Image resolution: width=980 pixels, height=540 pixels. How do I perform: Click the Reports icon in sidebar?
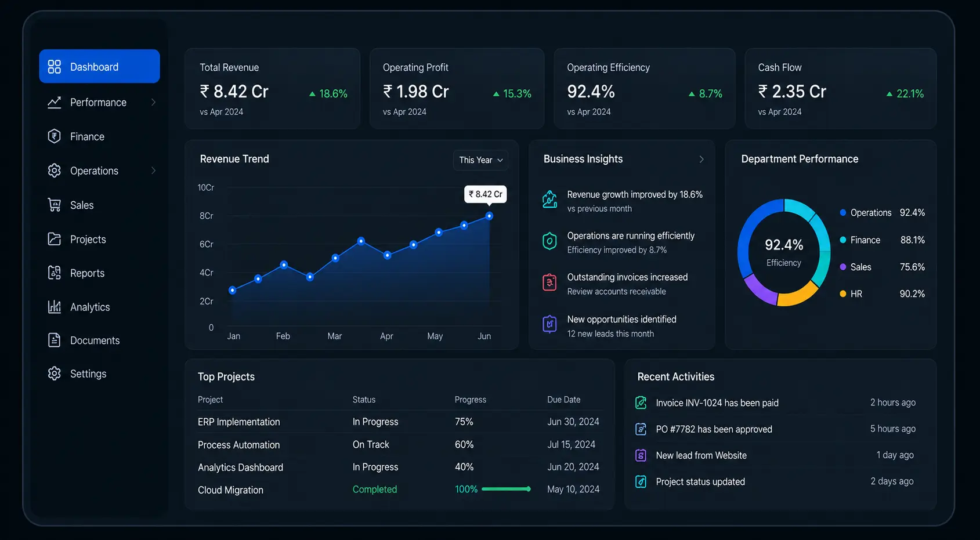pyautogui.click(x=54, y=273)
